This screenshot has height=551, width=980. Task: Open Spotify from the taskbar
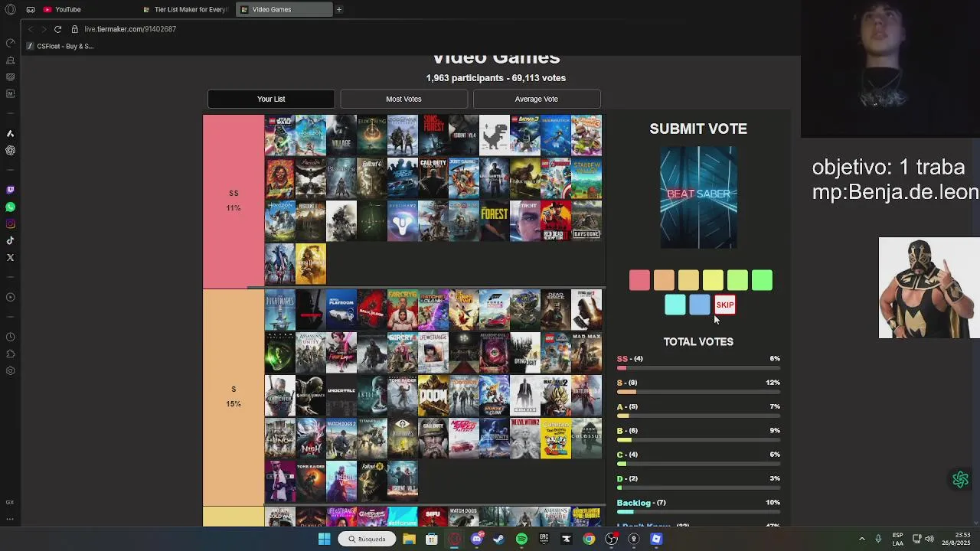point(521,539)
